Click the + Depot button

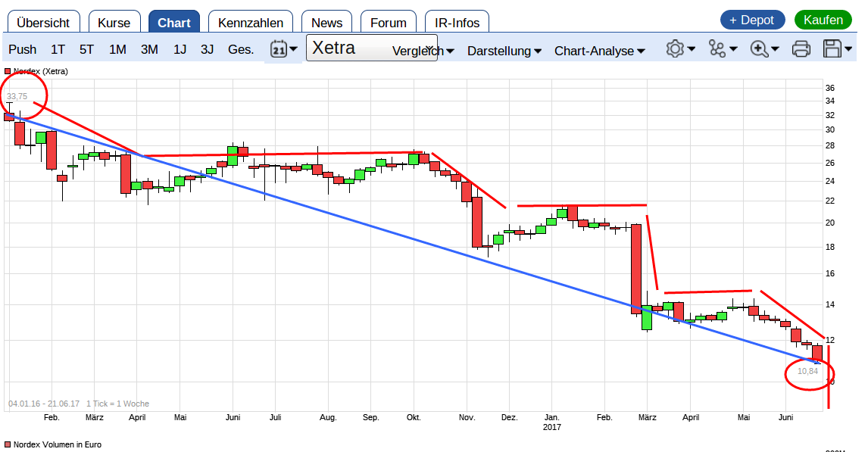(752, 20)
